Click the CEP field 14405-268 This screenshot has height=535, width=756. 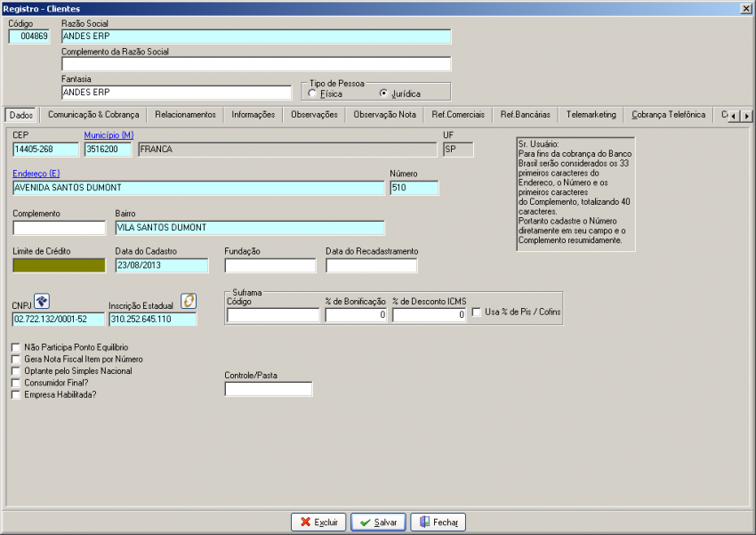[45, 150]
